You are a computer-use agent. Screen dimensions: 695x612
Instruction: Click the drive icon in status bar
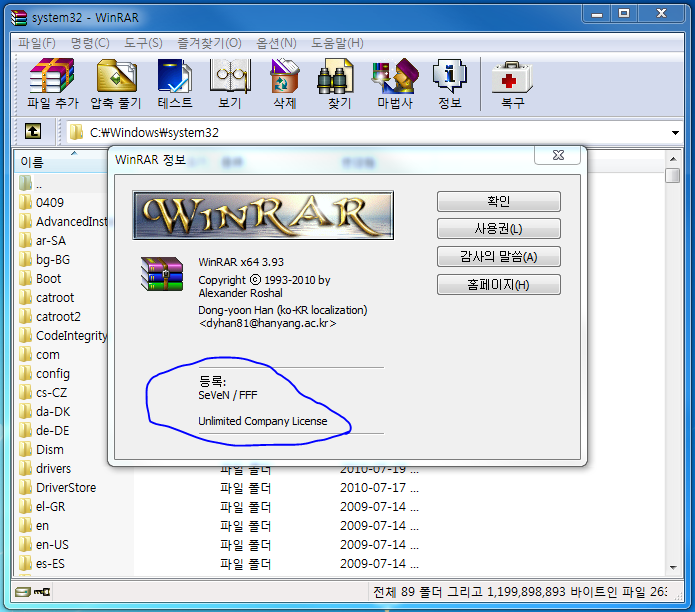[22, 592]
